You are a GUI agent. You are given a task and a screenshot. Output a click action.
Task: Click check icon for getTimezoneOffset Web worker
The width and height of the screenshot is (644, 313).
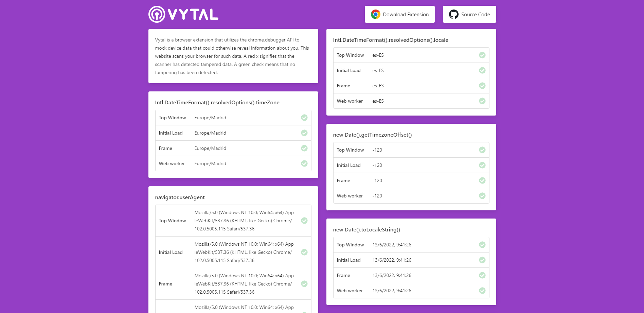pos(482,196)
